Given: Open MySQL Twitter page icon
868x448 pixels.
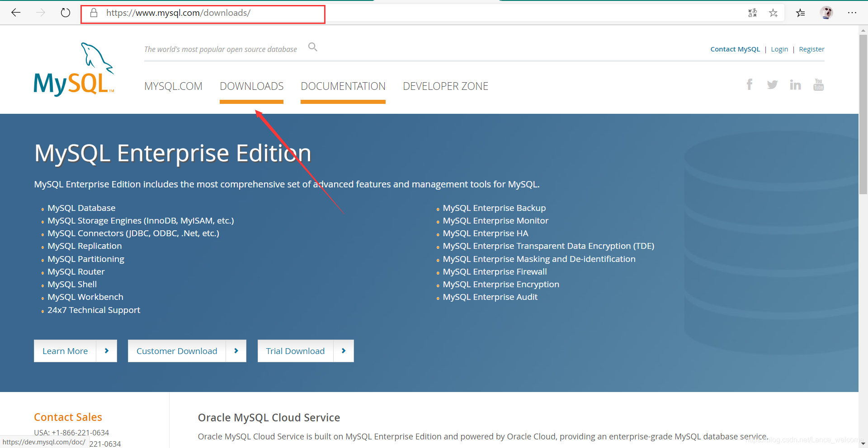Looking at the screenshot, I should (772, 84).
